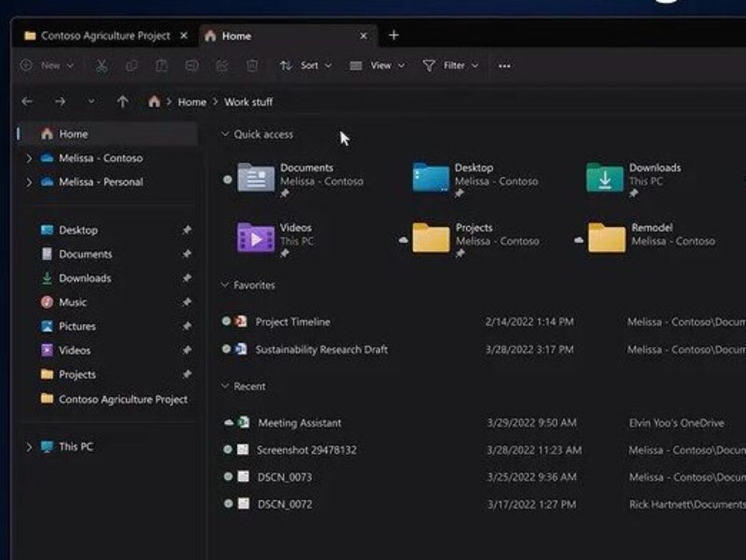Click the date 2/14/2022 1:14 PM
The image size is (746, 560).
pyautogui.click(x=530, y=322)
